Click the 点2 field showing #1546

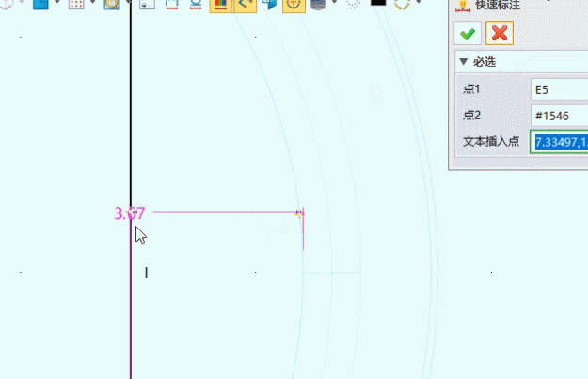[x=560, y=116]
